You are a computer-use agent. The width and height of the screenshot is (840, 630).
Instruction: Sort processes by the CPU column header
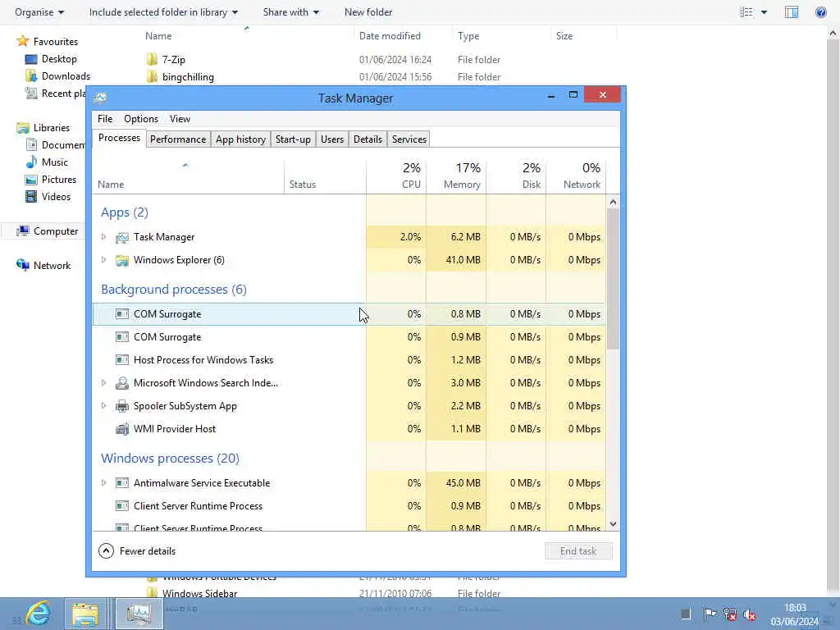click(x=396, y=176)
